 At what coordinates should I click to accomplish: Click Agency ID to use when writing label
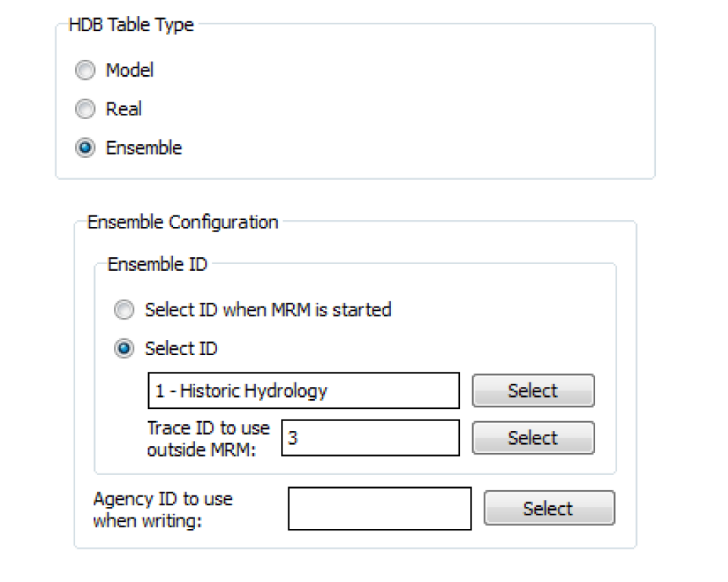tap(163, 509)
